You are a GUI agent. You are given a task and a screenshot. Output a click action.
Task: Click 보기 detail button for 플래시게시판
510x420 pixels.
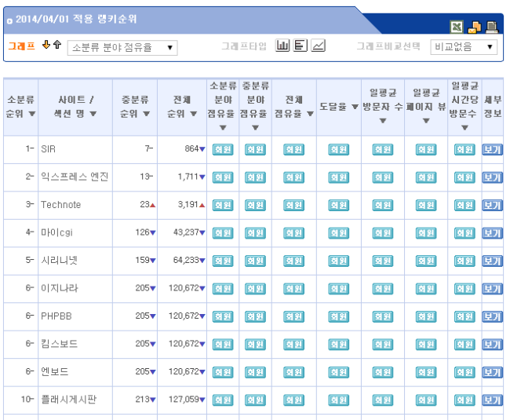(x=492, y=400)
